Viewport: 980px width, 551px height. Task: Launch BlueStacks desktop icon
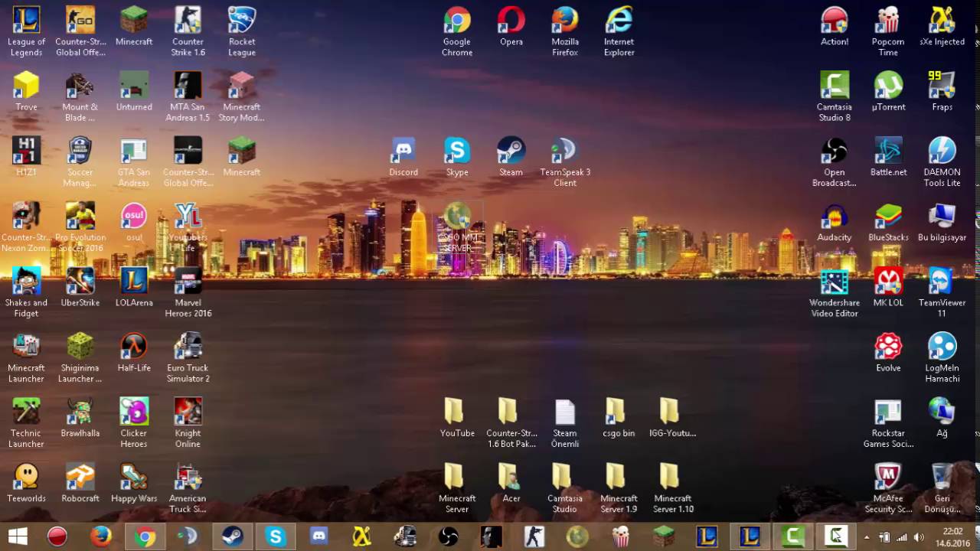[x=888, y=221]
